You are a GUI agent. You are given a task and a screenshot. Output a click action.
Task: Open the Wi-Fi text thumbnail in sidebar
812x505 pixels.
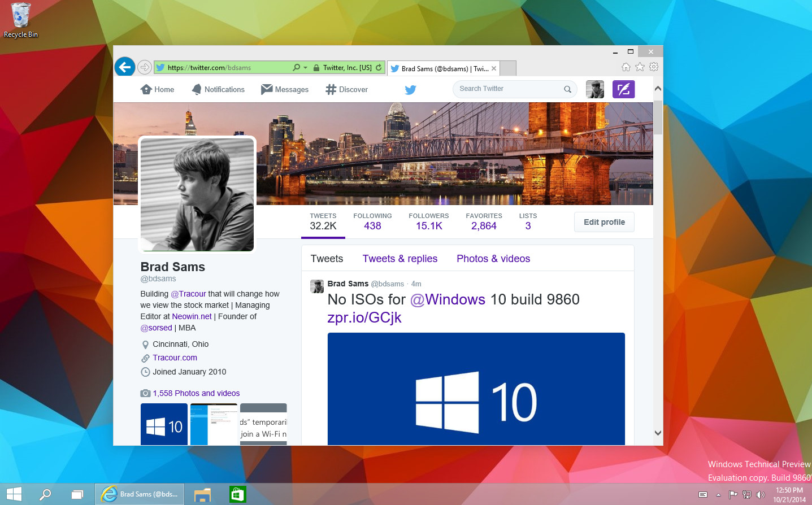click(x=263, y=424)
